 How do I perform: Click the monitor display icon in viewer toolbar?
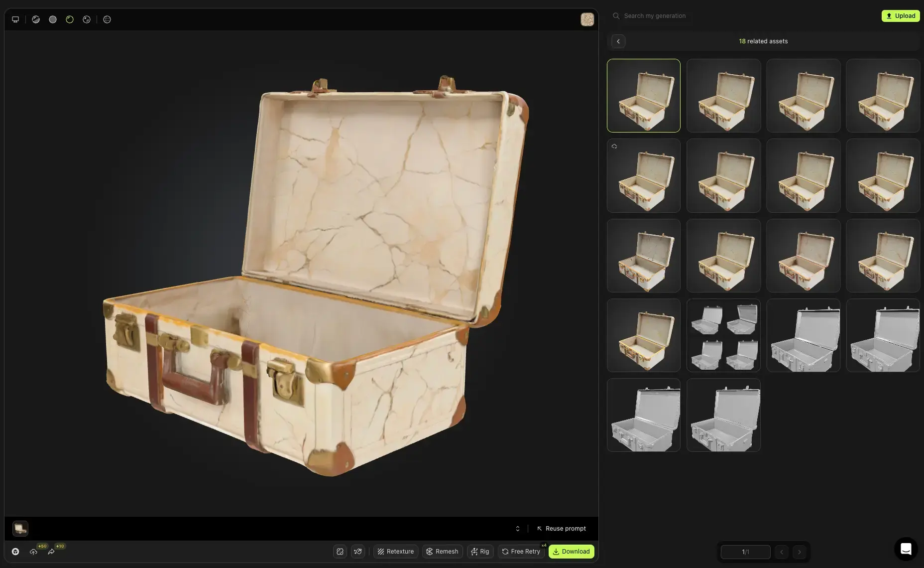pyautogui.click(x=15, y=19)
